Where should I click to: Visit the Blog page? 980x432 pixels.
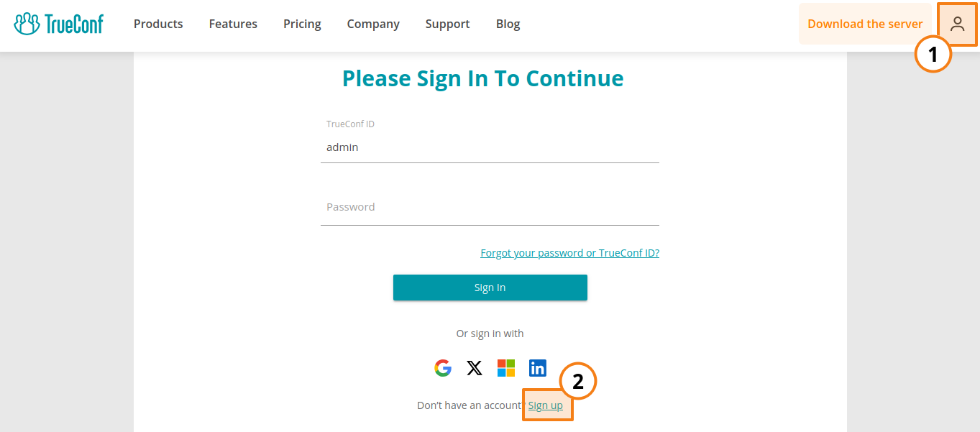click(508, 24)
